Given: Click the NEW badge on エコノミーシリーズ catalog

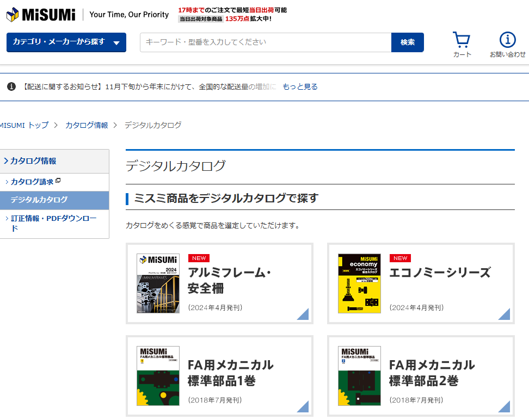Looking at the screenshot, I should click(400, 258).
